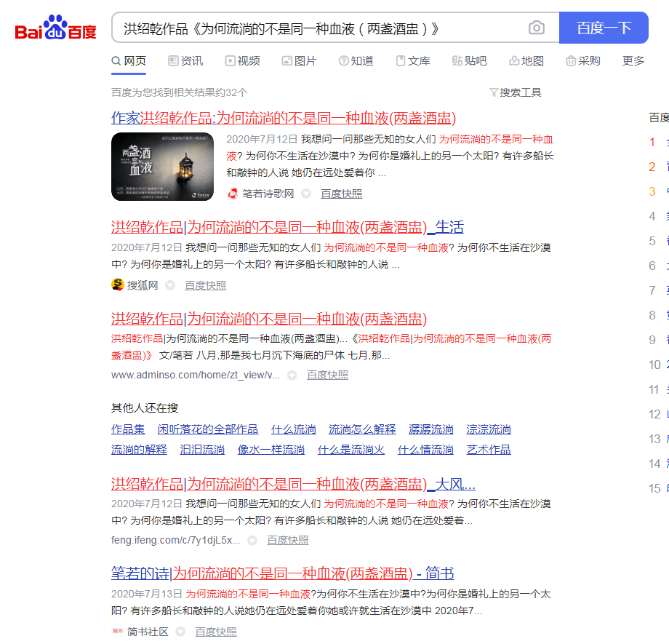Click the 两盏酒血液 result thumbnail image
669x644 pixels.
[x=162, y=166]
